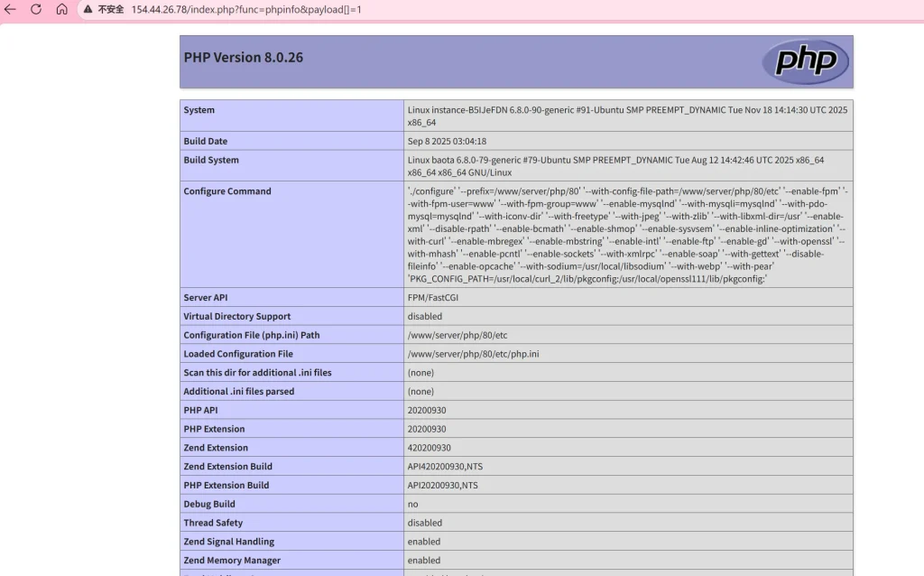Viewport: 924px width, 576px height.
Task: Click the PHP Version 8.0.26 heading
Action: pyautogui.click(x=244, y=58)
